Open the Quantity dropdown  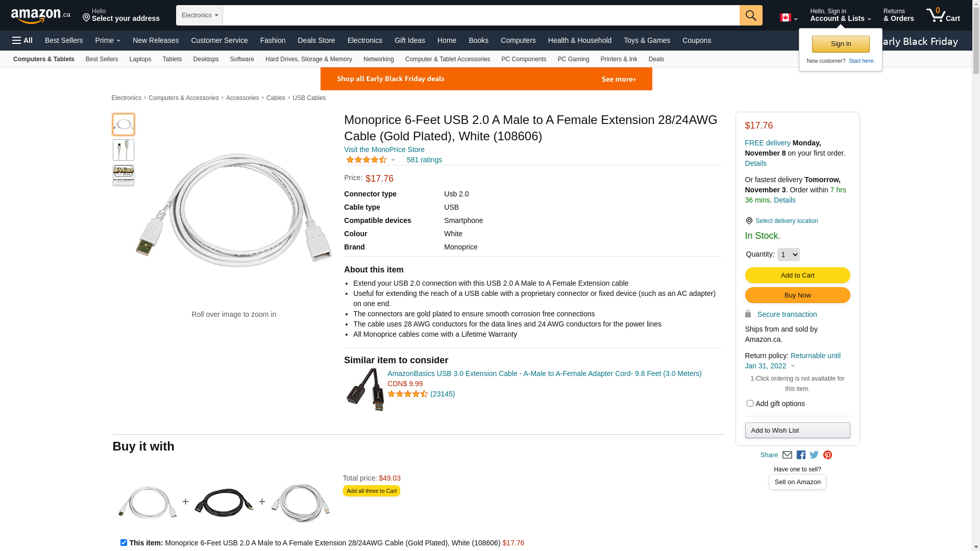788,255
